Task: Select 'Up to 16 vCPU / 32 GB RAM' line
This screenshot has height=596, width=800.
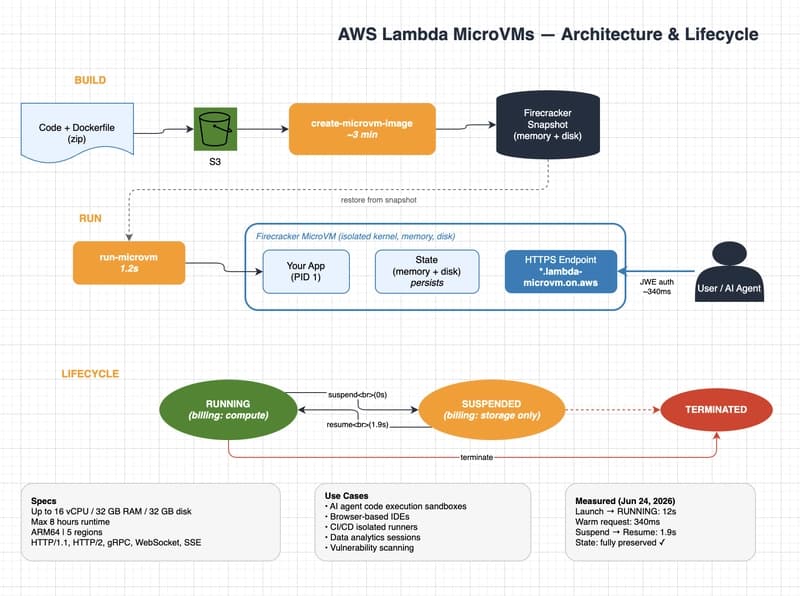Action: pyautogui.click(x=111, y=511)
